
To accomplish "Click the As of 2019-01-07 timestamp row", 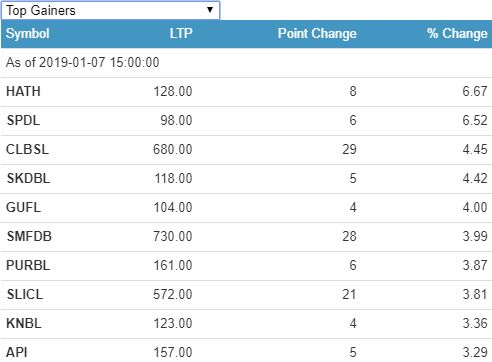I will 246,63.
